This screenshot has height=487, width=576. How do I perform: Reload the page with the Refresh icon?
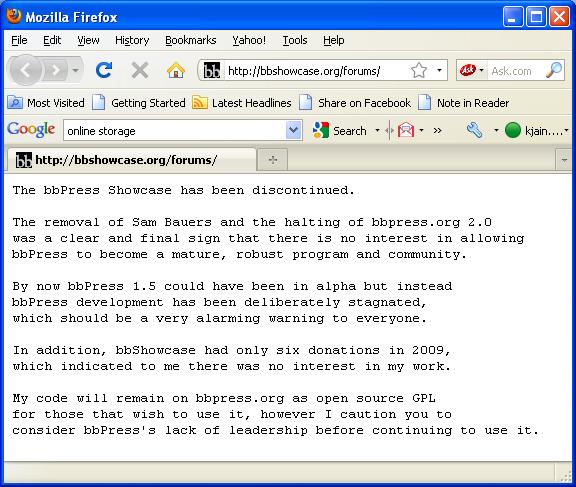point(104,70)
